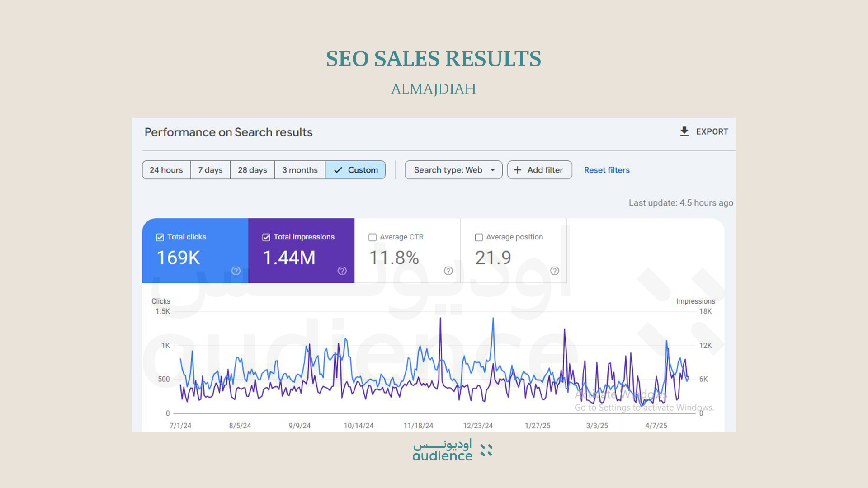
Task: Click the plus icon in Add filter
Action: [x=518, y=170]
